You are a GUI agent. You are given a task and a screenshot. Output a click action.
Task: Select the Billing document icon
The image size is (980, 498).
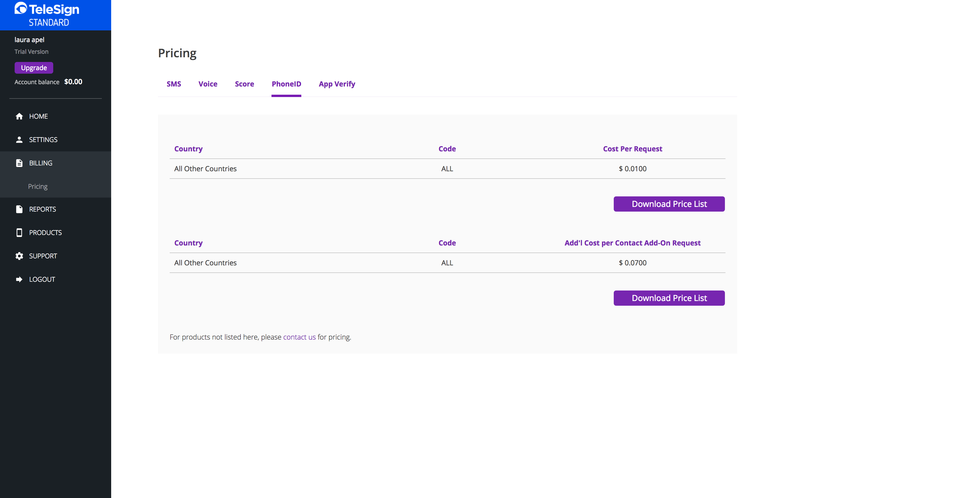19,163
